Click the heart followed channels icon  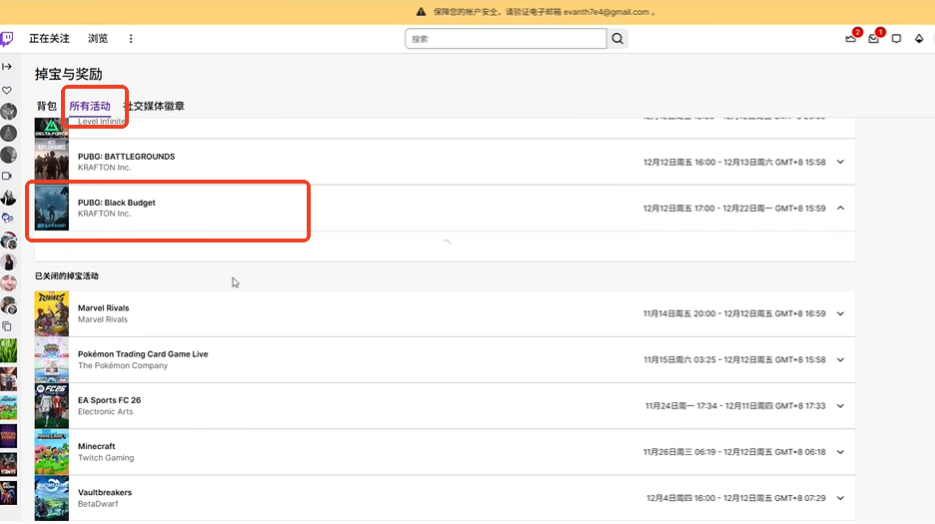tap(7, 90)
